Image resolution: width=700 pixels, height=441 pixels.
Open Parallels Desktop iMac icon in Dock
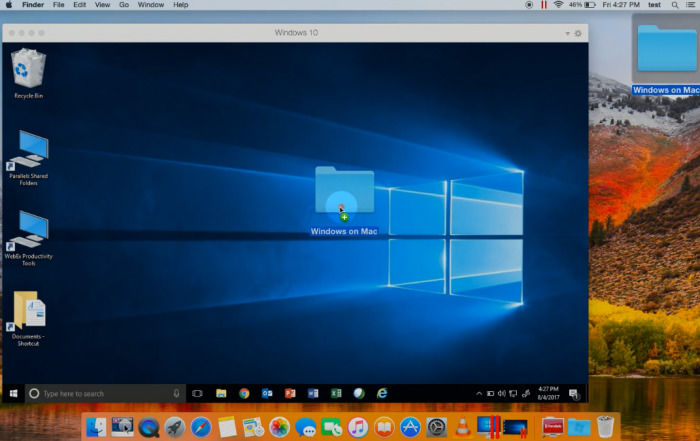(488, 427)
